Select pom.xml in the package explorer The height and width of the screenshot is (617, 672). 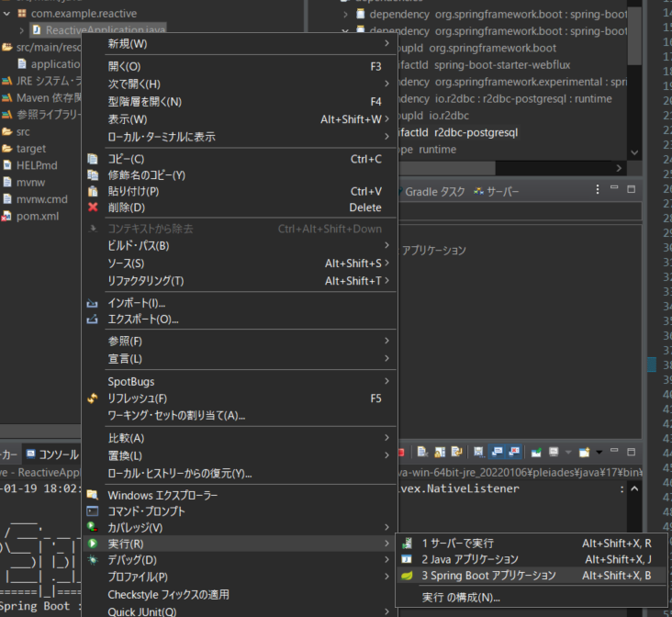tap(38, 217)
